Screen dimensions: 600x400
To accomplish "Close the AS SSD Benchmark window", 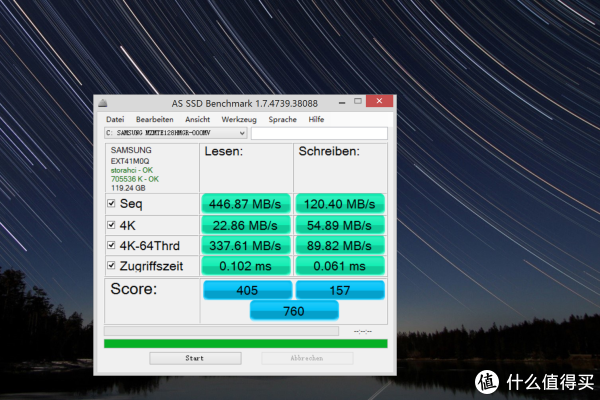I will coord(379,101).
